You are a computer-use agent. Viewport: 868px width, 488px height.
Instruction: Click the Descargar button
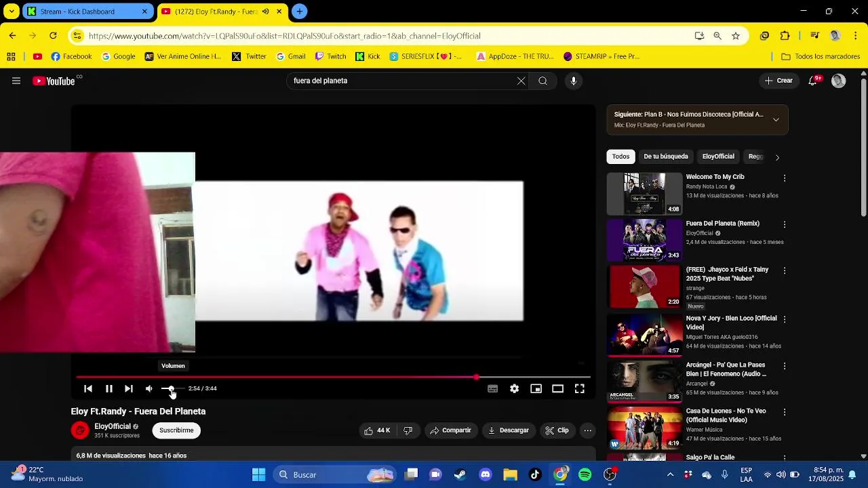pos(509,430)
